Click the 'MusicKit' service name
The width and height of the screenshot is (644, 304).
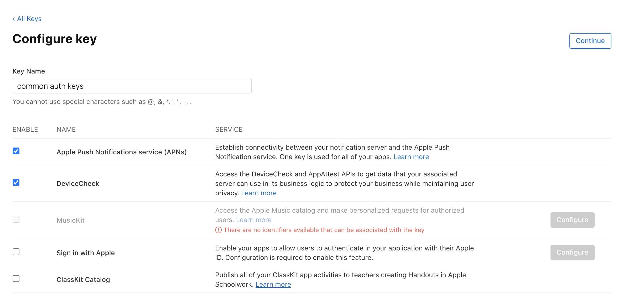coord(70,220)
